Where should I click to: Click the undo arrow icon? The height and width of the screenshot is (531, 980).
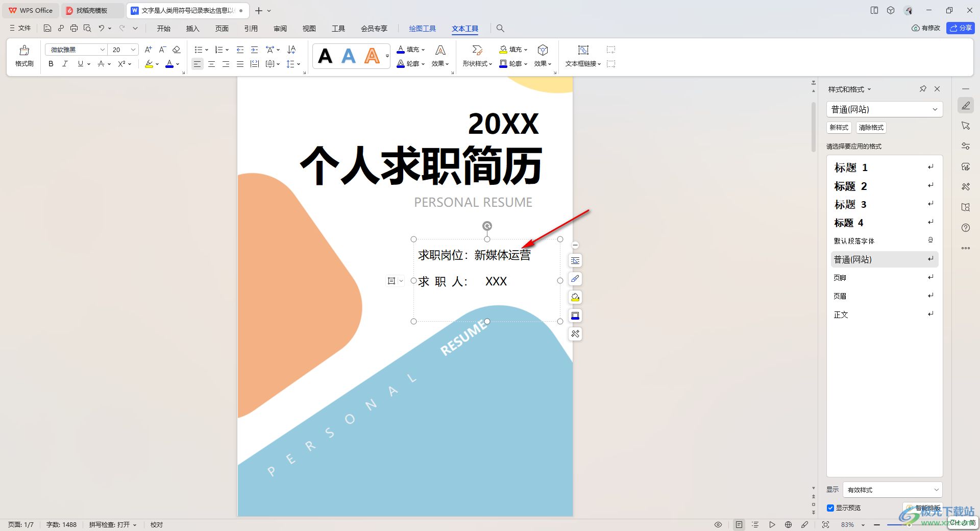click(x=102, y=28)
